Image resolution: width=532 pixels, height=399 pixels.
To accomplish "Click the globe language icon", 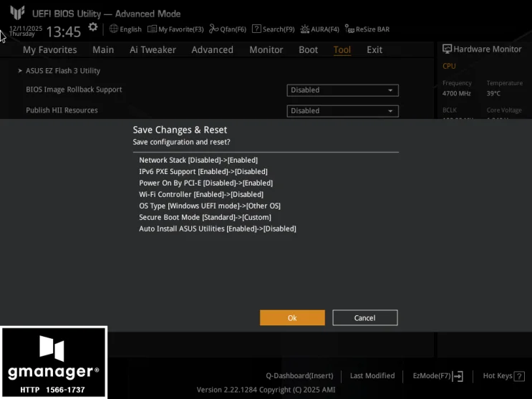I will [114, 29].
